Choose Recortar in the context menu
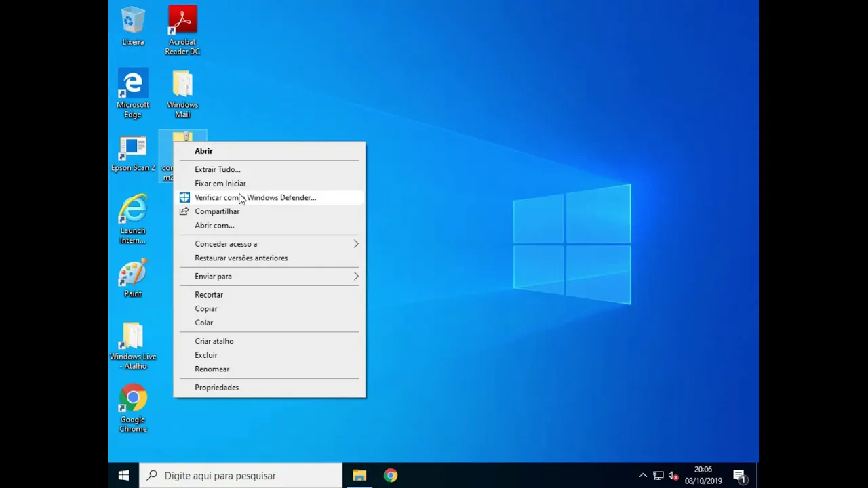Image resolution: width=868 pixels, height=488 pixels. click(x=269, y=295)
